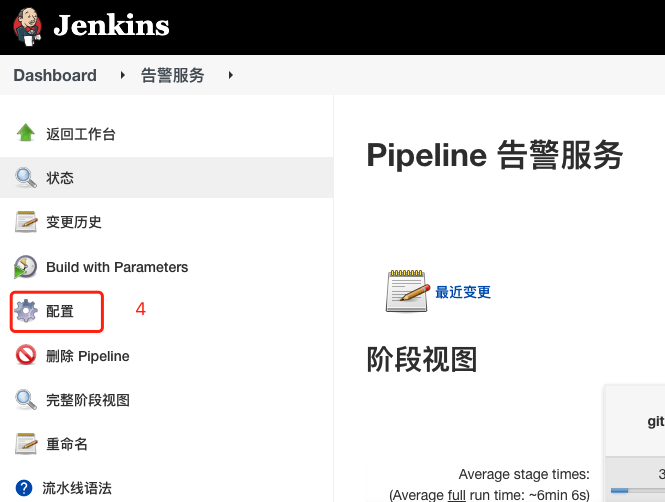
Task: Click the Build with Parameters clock icon
Action: tap(26, 267)
